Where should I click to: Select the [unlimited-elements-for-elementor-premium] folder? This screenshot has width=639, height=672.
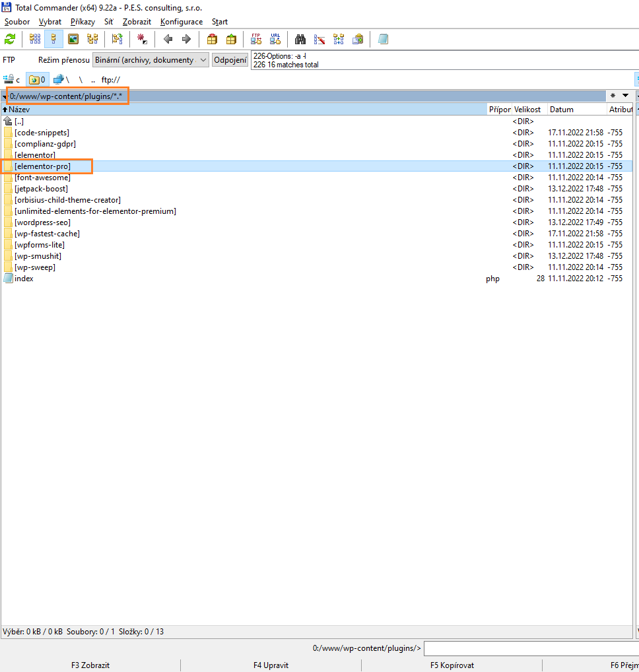tap(317, 211)
